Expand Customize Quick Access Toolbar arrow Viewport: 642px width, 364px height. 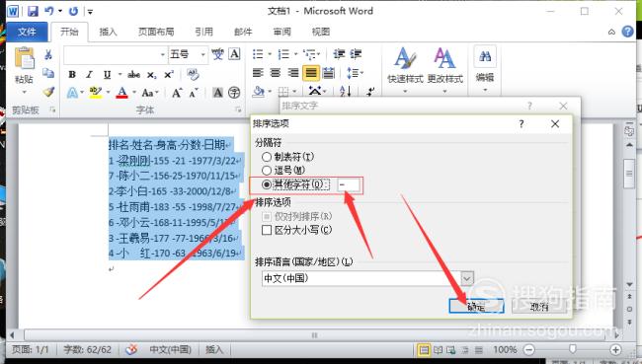90,12
